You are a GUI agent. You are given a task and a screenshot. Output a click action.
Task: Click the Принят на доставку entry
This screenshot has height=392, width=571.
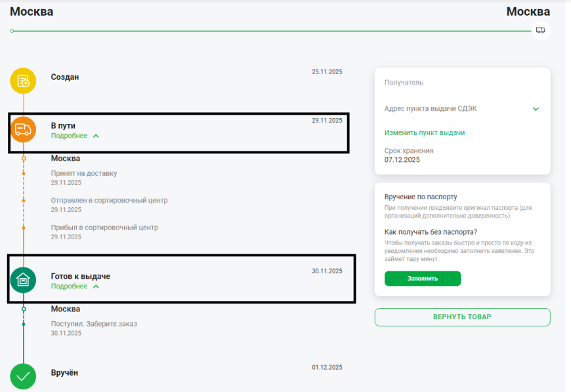[84, 174]
